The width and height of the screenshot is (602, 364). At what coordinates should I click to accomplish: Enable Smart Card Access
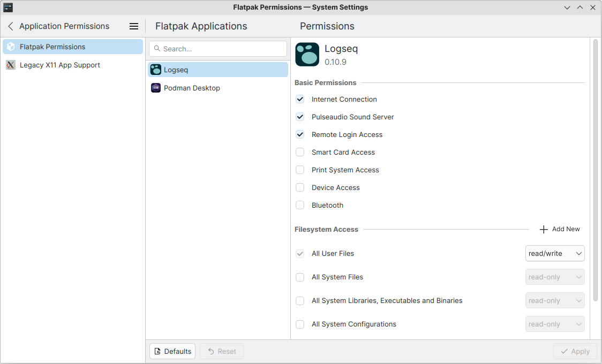coord(300,152)
